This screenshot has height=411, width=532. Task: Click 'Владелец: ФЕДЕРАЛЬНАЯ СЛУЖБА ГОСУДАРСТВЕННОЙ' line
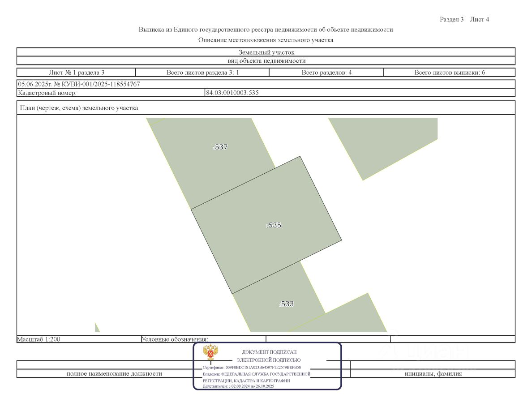coord(257,374)
